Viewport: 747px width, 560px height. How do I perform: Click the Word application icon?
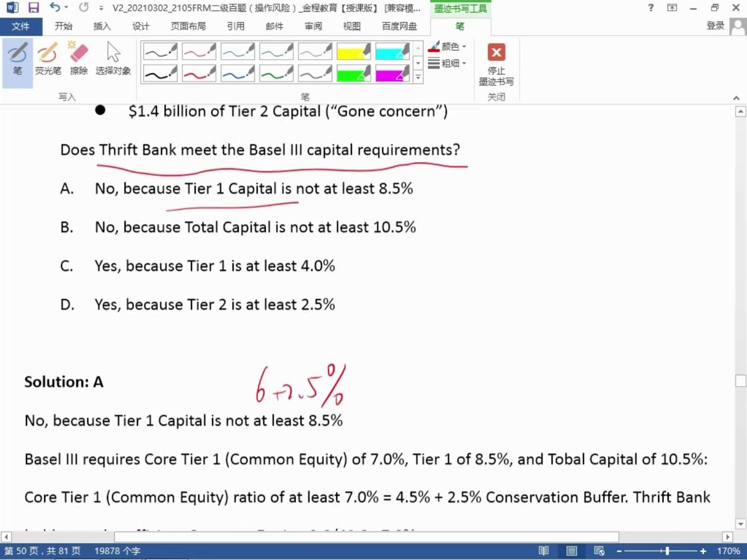(x=12, y=8)
